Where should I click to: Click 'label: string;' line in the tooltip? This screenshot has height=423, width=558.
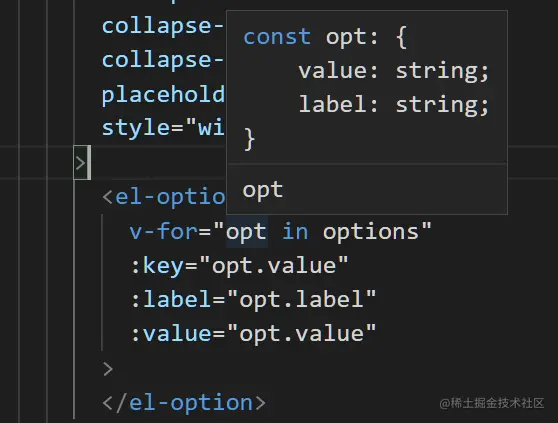point(394,104)
